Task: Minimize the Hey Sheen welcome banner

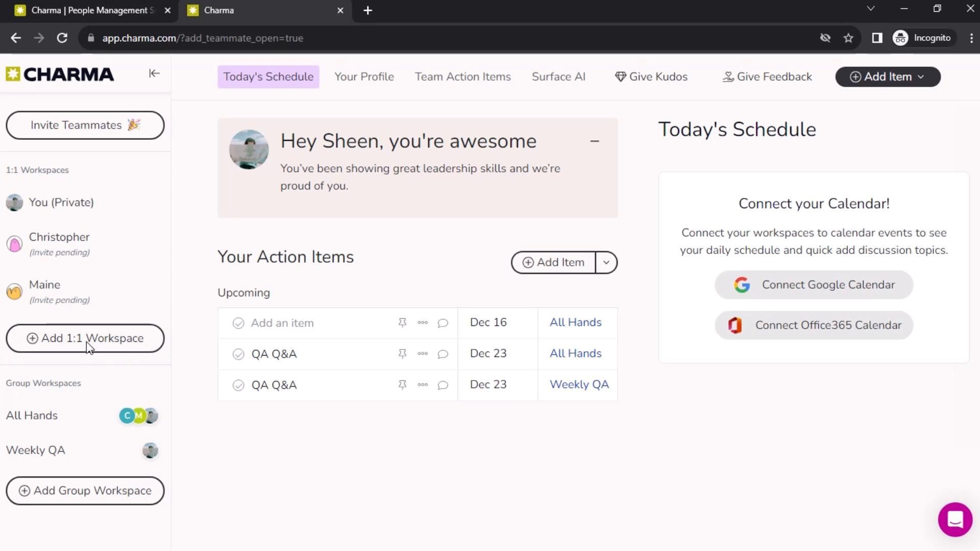Action: (x=595, y=141)
